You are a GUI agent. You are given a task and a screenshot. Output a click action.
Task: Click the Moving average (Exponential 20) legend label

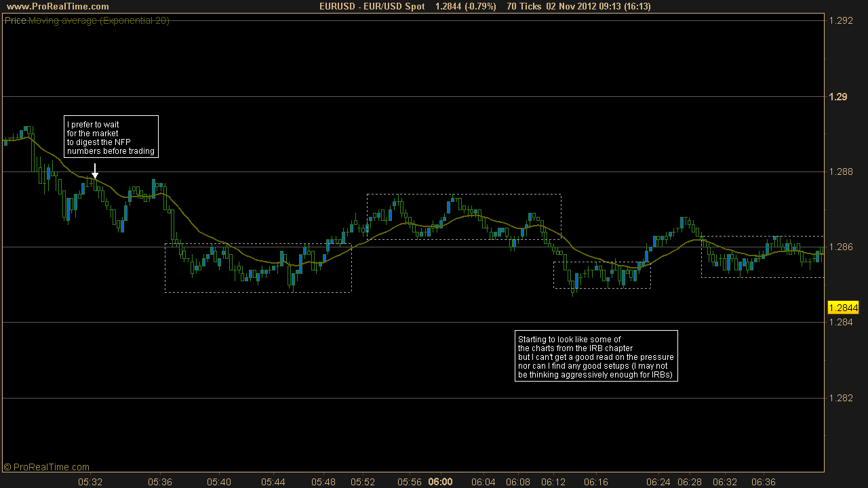tap(99, 20)
